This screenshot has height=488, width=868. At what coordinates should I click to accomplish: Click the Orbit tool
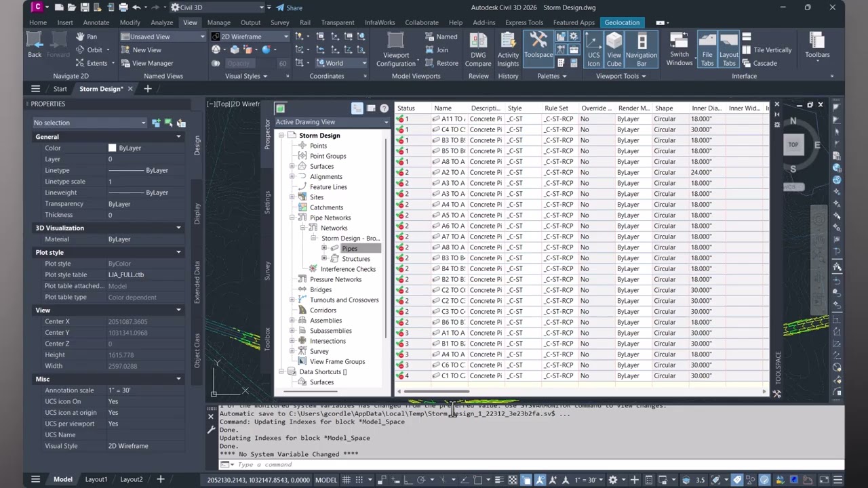point(93,49)
